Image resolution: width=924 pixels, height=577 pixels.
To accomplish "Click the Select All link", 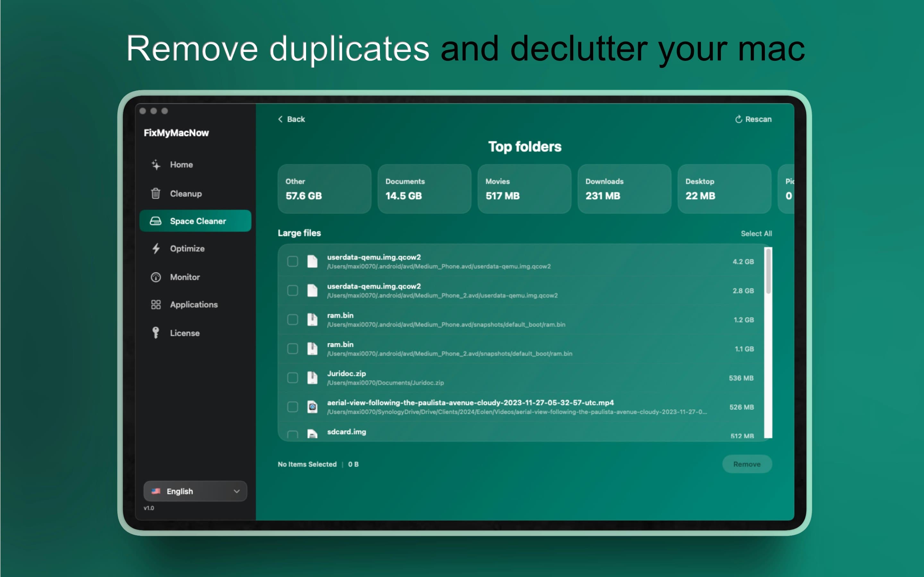I will tap(757, 233).
